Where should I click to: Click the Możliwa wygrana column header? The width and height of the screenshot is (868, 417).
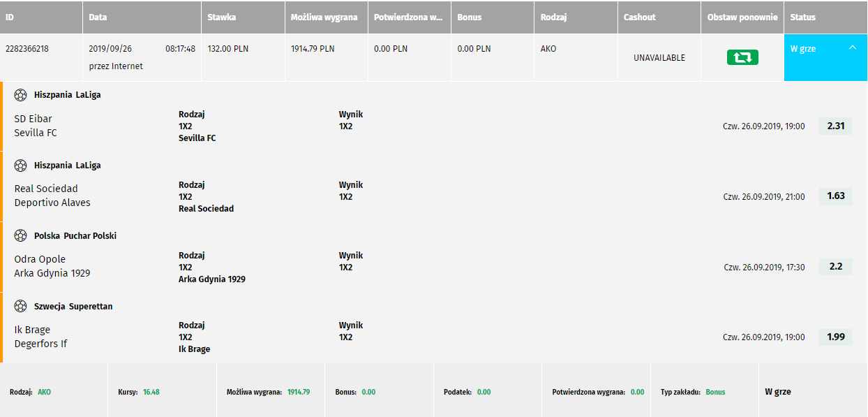326,17
